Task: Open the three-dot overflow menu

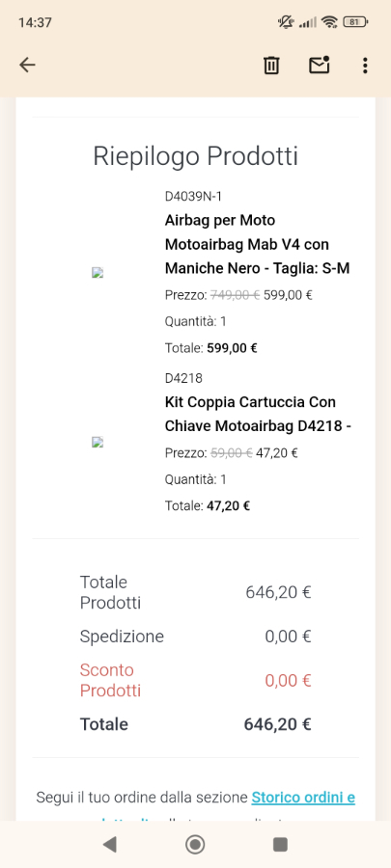Action: coord(364,66)
